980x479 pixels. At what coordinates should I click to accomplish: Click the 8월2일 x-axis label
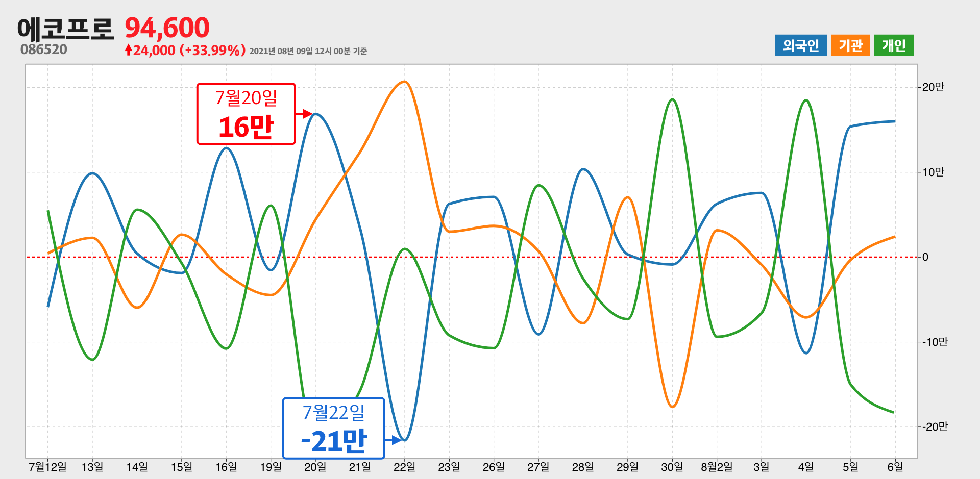[x=717, y=467]
